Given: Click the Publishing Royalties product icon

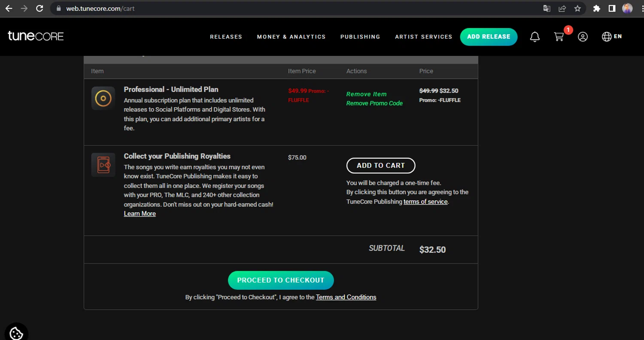Looking at the screenshot, I should [x=103, y=165].
